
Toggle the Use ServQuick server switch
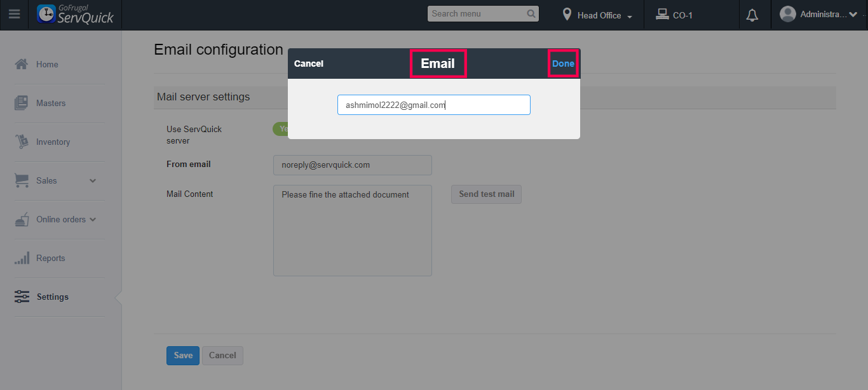point(280,129)
